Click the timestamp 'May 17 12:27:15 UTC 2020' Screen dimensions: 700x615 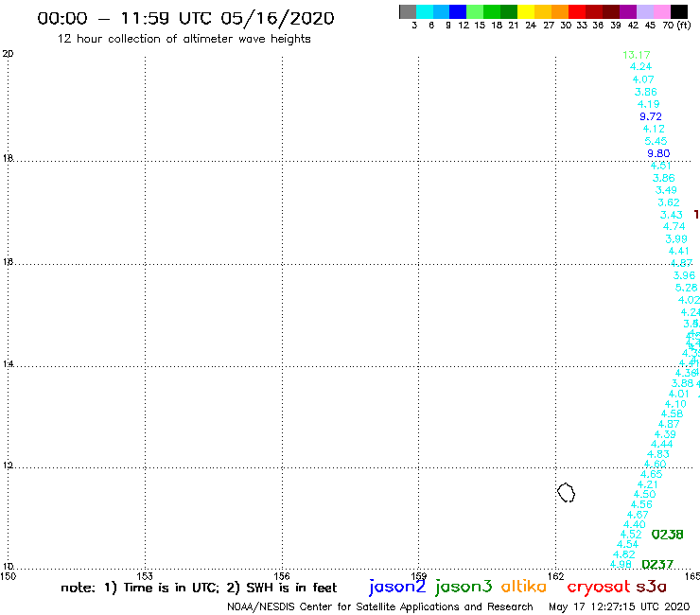[x=620, y=607]
